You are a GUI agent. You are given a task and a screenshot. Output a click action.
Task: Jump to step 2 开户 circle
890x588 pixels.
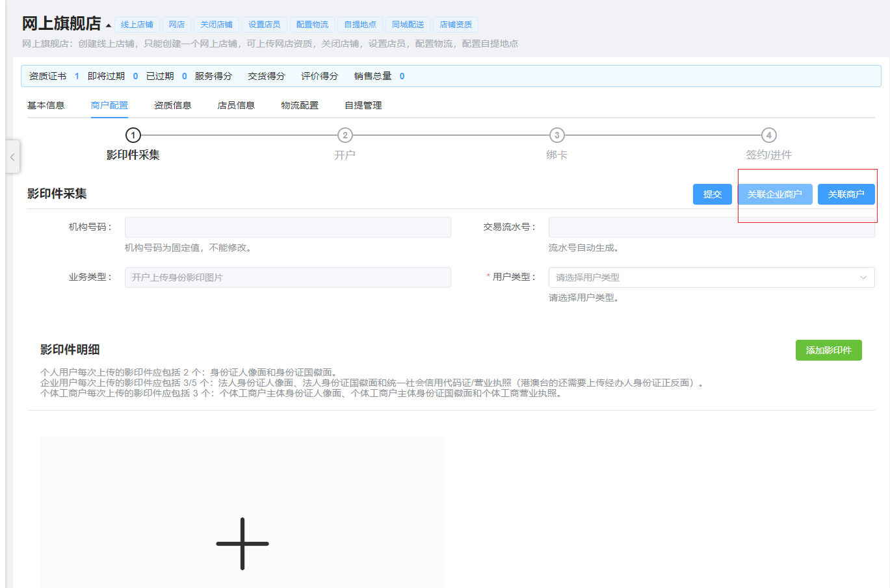(345, 135)
